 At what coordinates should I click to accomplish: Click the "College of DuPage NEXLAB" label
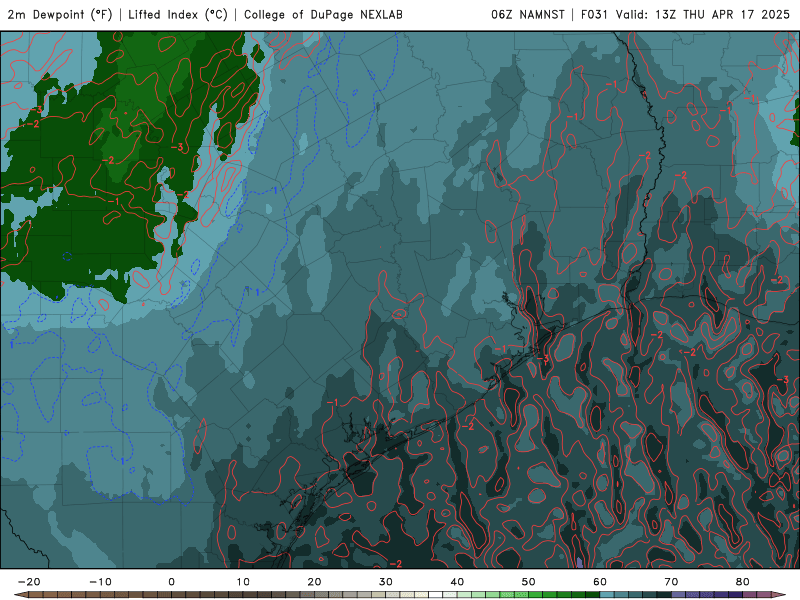click(x=323, y=15)
